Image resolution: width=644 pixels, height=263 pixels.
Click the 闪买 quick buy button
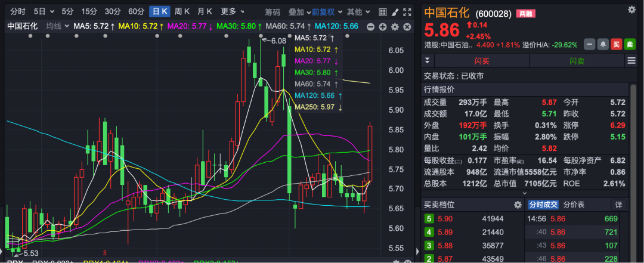point(482,61)
